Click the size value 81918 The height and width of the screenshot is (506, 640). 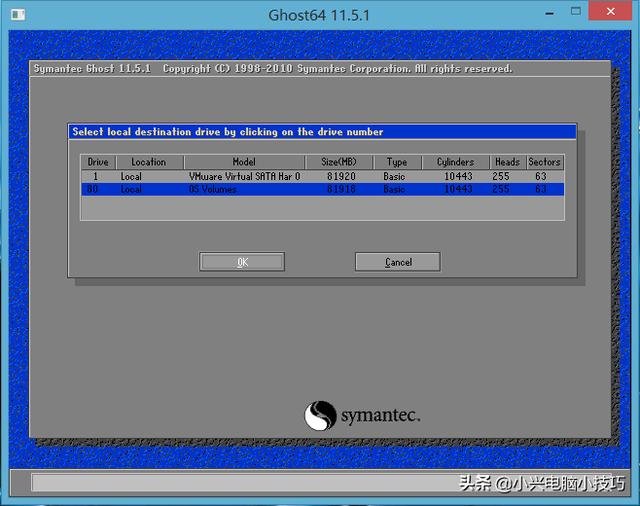tap(341, 189)
